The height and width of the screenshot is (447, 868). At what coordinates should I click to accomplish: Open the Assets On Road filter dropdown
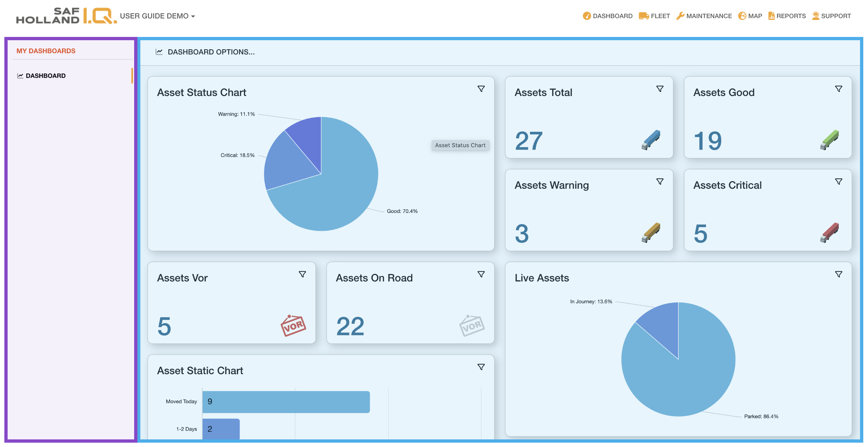pos(481,274)
